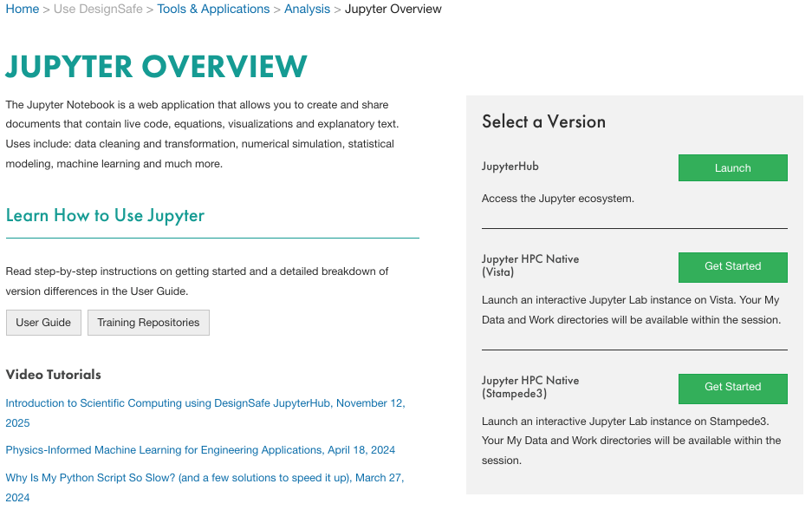
Task: Get started with Jupyter HPC Native on Stampede3
Action: click(732, 389)
